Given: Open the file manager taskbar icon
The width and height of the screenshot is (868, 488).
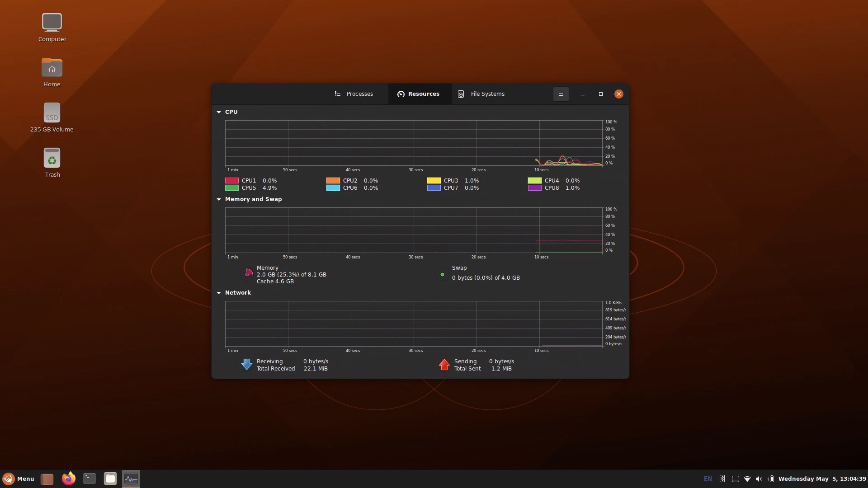Looking at the screenshot, I should pos(110,479).
